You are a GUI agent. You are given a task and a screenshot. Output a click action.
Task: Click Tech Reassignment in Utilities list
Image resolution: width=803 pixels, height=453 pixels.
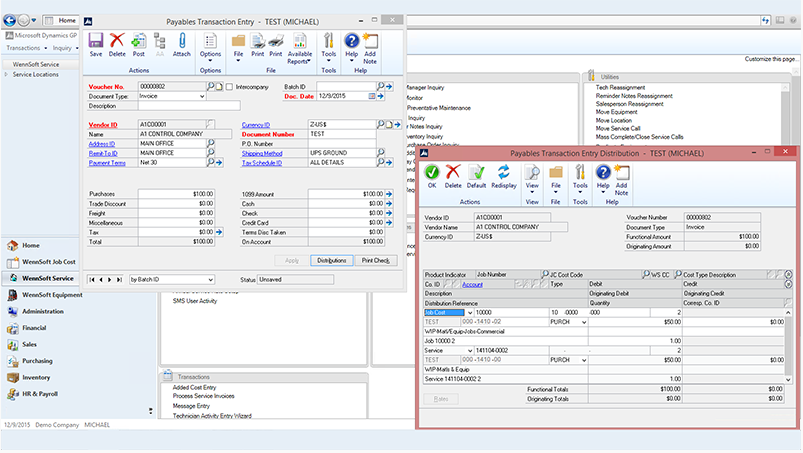(x=620, y=88)
